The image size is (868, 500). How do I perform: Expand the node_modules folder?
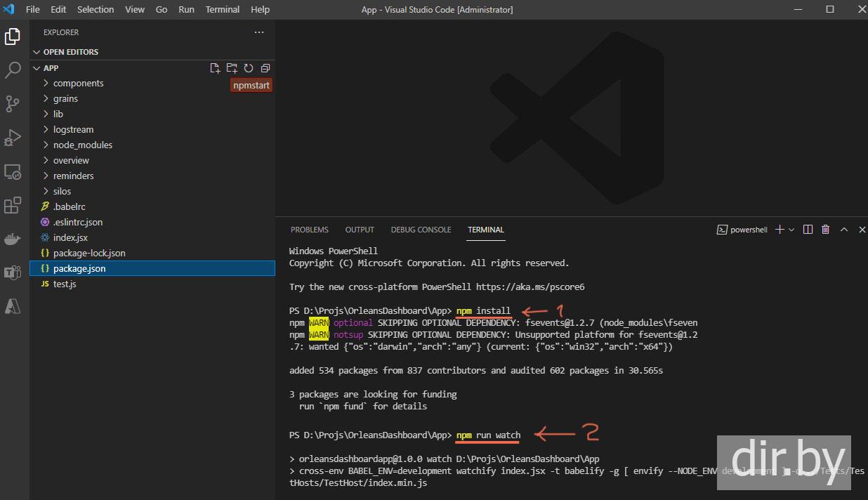(82, 145)
